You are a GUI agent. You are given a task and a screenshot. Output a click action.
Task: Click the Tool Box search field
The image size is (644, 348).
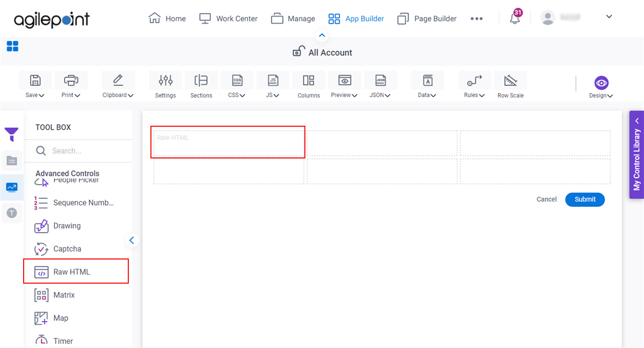coord(77,151)
